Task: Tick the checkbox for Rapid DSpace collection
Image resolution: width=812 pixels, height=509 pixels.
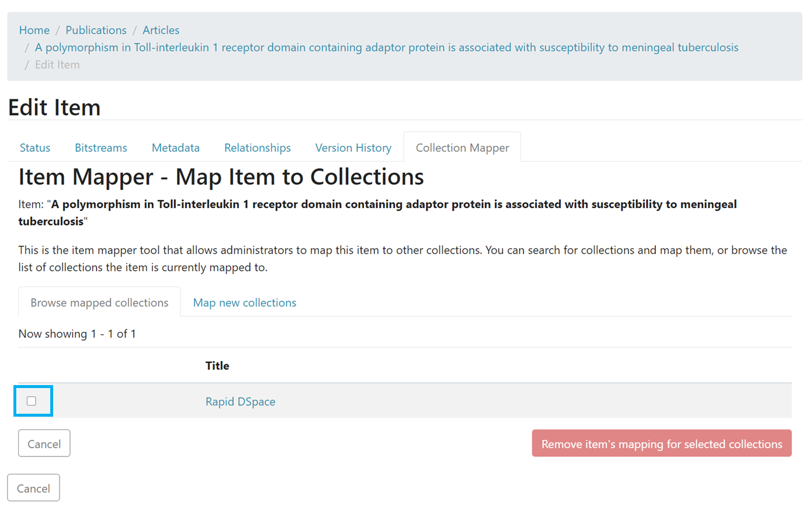Action: 32,401
